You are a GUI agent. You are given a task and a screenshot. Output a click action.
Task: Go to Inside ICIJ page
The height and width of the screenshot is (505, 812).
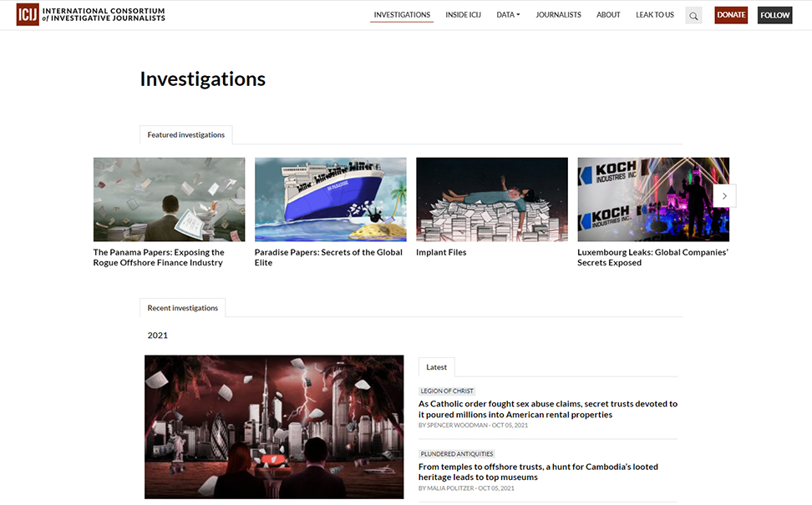pos(464,15)
